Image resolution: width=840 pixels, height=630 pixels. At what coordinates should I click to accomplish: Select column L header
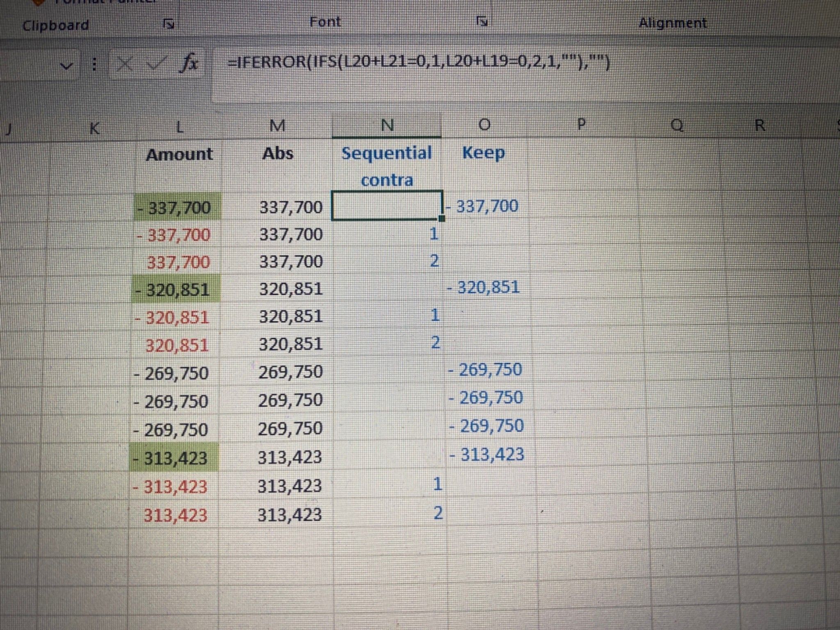179,127
